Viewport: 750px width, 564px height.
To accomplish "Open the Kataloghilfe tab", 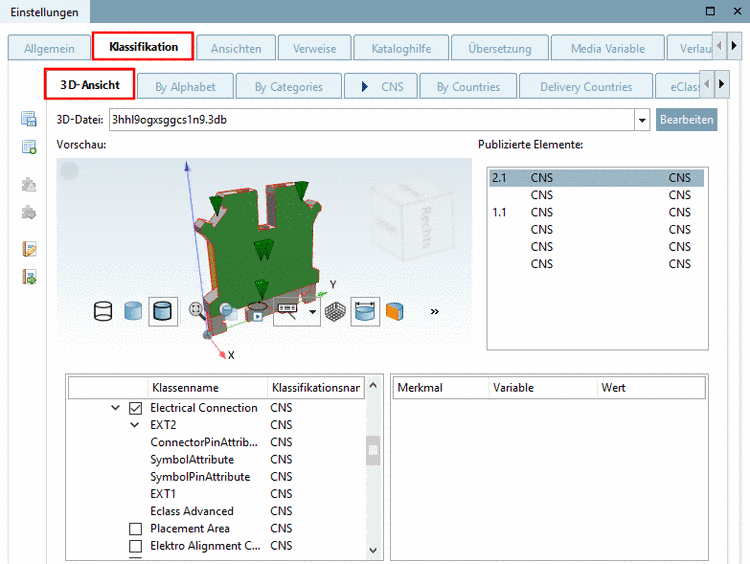I will tap(401, 48).
